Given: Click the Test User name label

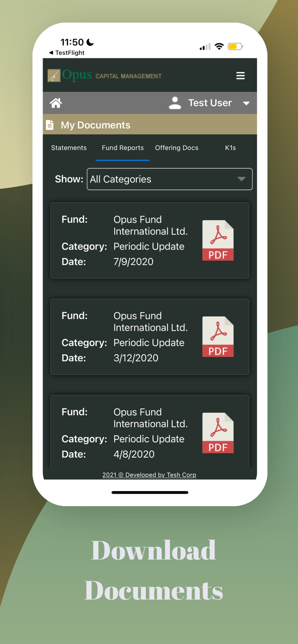Looking at the screenshot, I should tap(210, 103).
